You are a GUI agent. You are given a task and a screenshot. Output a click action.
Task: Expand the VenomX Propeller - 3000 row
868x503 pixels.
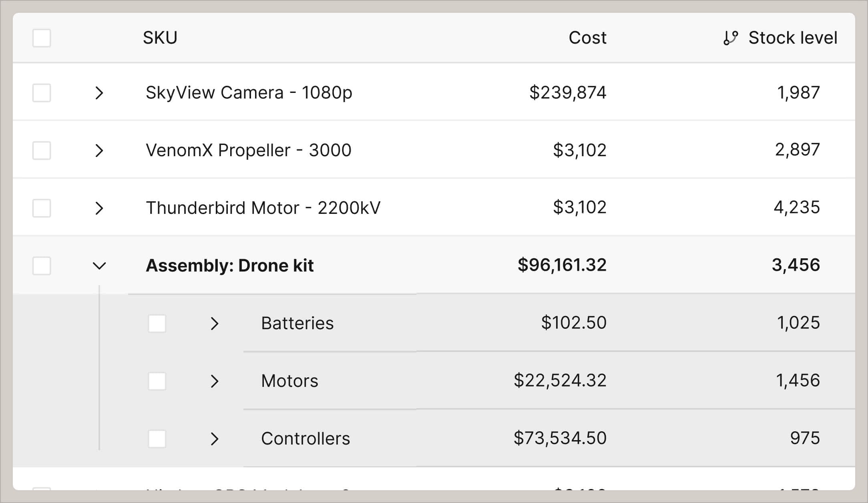(99, 150)
